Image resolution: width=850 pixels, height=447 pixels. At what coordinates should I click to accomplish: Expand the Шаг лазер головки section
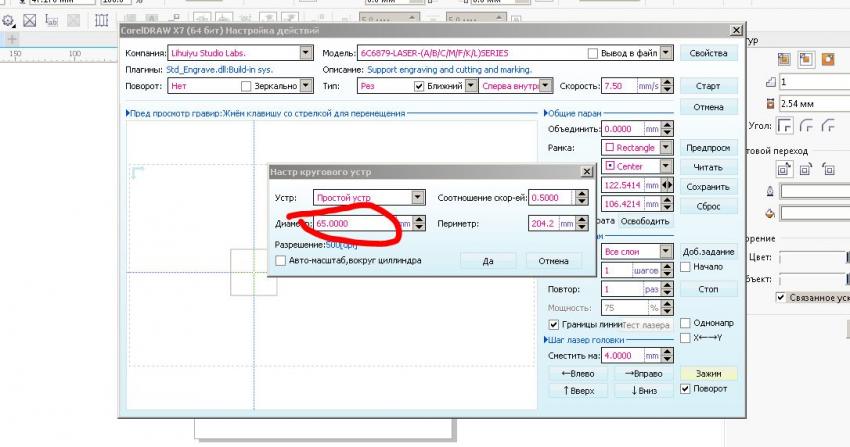click(x=544, y=340)
